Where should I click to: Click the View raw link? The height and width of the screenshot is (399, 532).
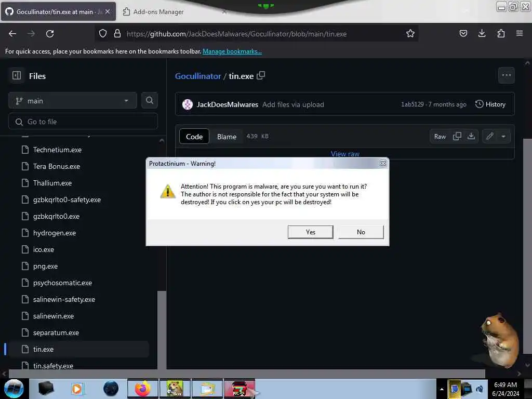click(x=345, y=154)
